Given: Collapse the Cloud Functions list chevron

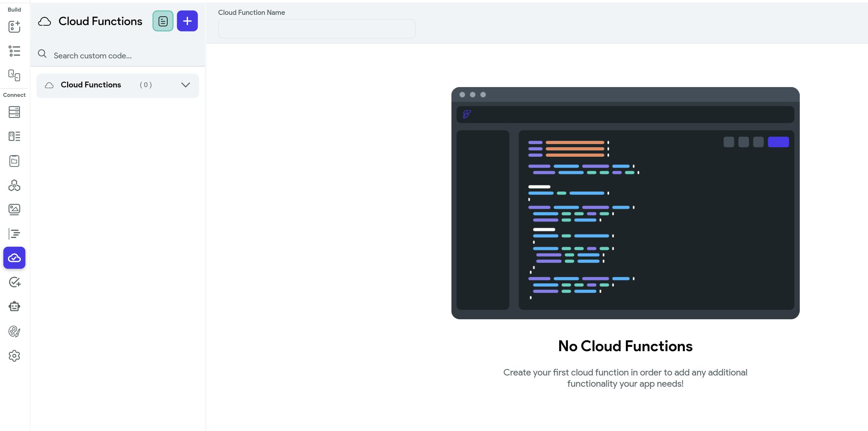Looking at the screenshot, I should coord(185,85).
